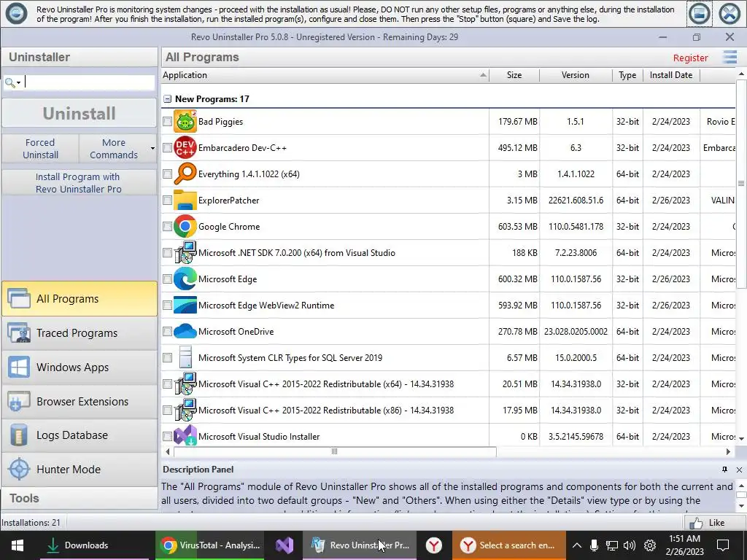Click the horizontal scrollbar thumb
The image size is (747, 560).
point(334,451)
